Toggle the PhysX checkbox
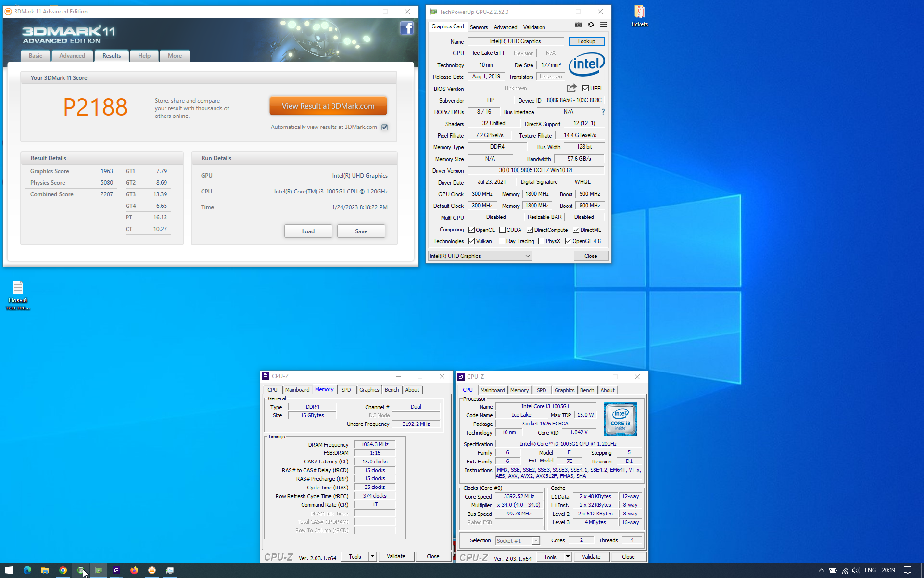 coord(541,241)
